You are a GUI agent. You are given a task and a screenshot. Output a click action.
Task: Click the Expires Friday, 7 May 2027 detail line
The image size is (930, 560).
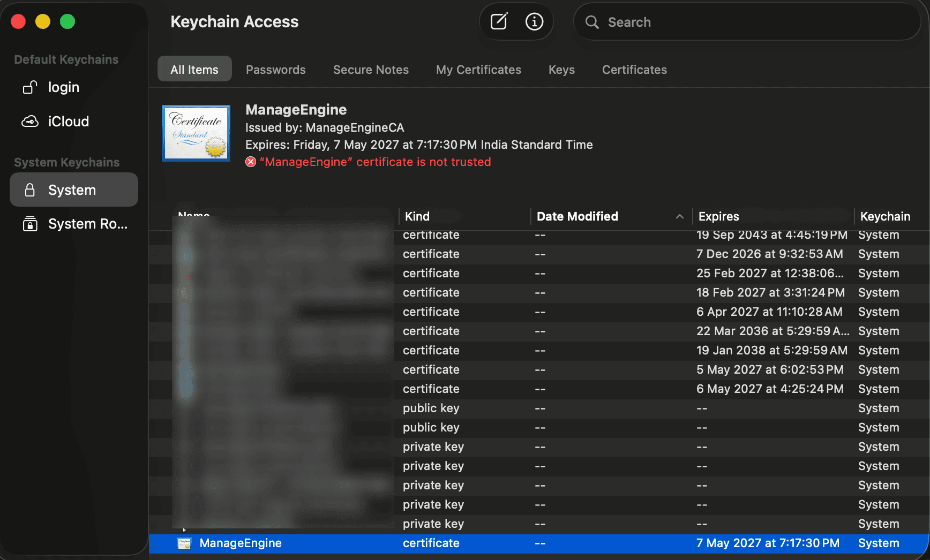coord(419,145)
